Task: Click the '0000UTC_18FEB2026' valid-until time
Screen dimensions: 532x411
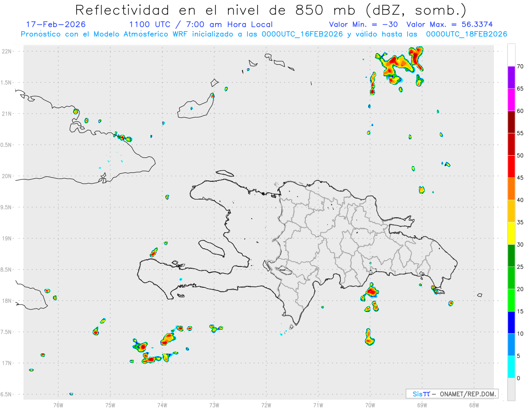Action: click(466, 34)
